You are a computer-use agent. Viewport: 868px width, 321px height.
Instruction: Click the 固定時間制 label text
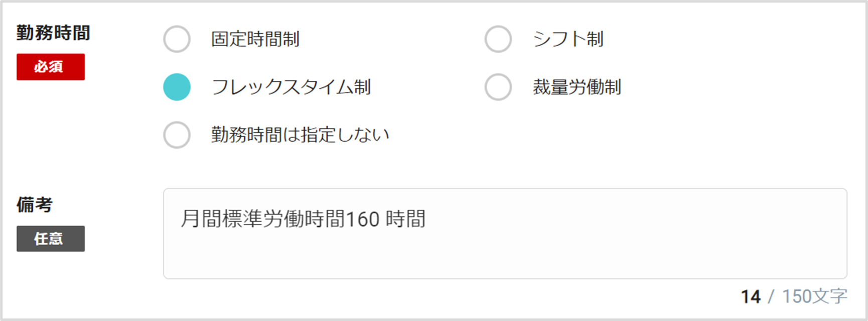point(255,39)
